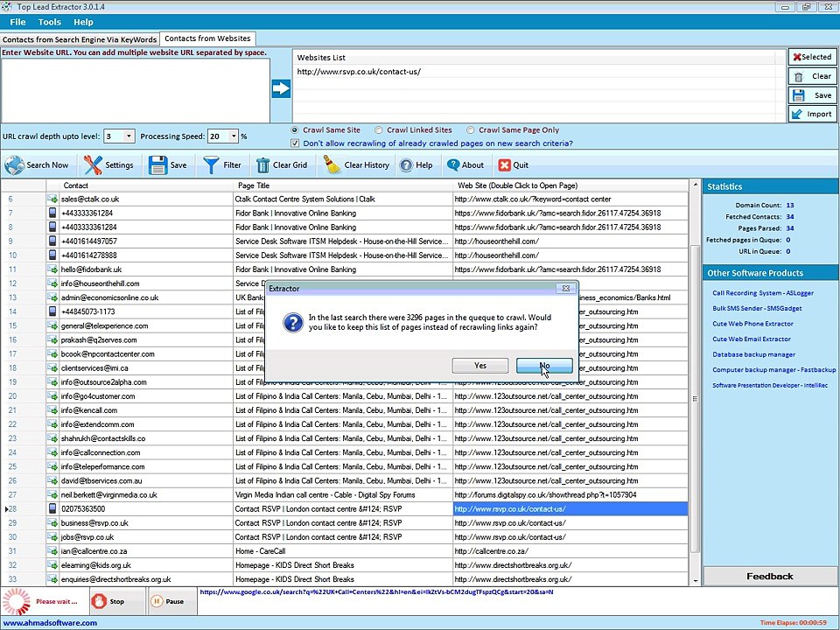This screenshot has width=840, height=630.
Task: Click the blue arrow to add website URL
Action: tap(281, 88)
